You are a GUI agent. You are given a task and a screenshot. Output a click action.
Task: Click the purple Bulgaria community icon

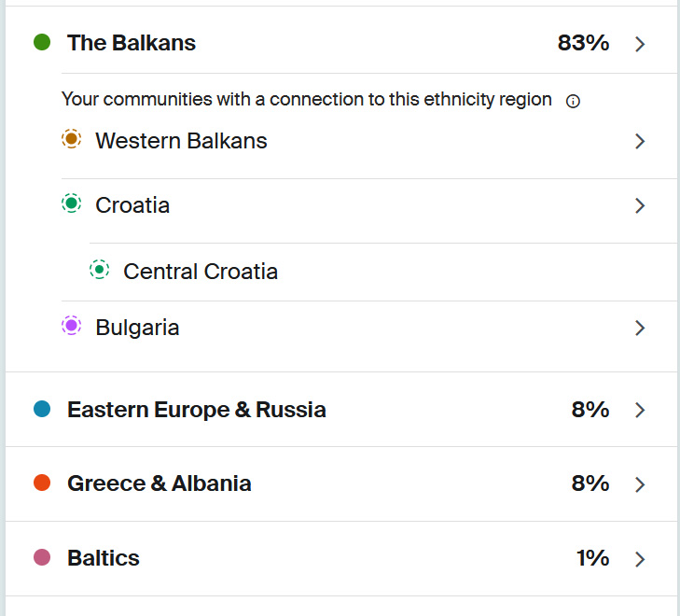[71, 327]
